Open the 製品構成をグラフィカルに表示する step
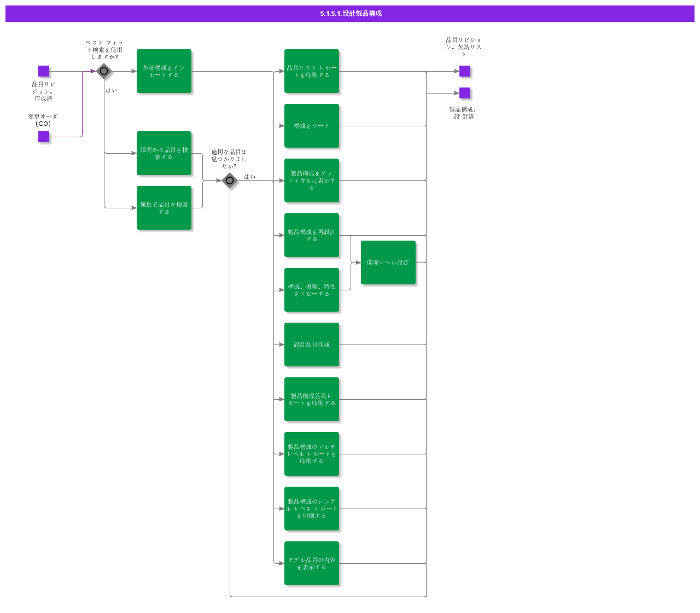700x613 pixels. tap(312, 180)
